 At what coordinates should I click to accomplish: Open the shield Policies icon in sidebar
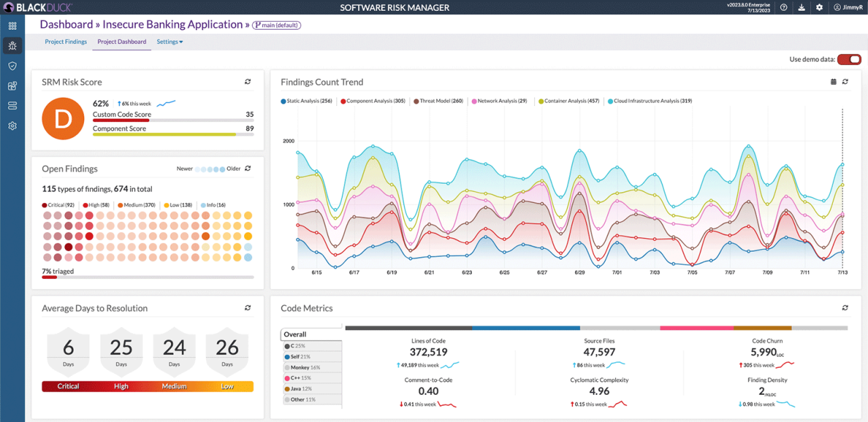click(12, 66)
